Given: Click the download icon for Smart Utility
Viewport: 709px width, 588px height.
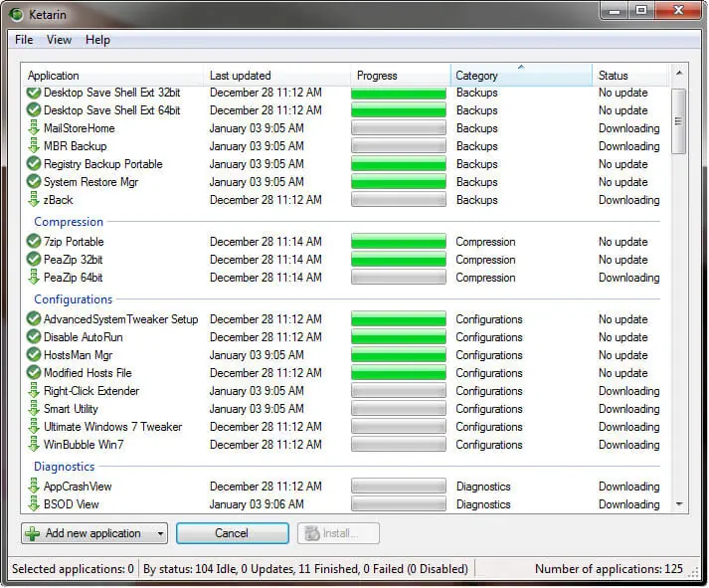Looking at the screenshot, I should (34, 409).
